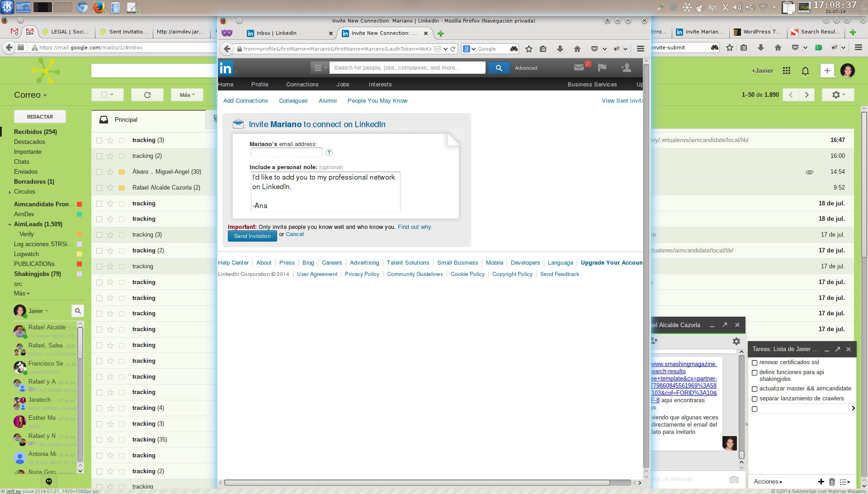Expand 'Más' labels in Gmail sidebar
The height and width of the screenshot is (494, 868).
[22, 294]
